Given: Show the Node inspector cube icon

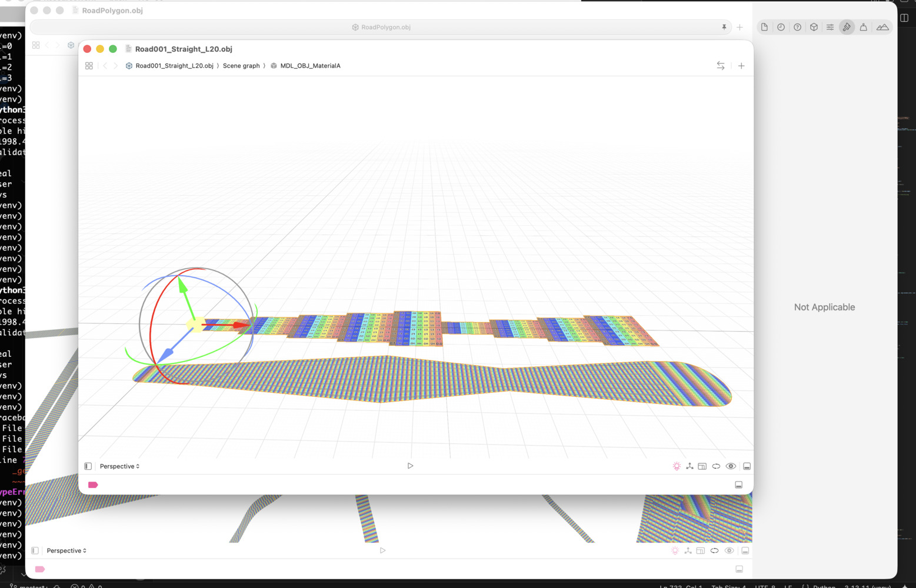Looking at the screenshot, I should [x=814, y=27].
